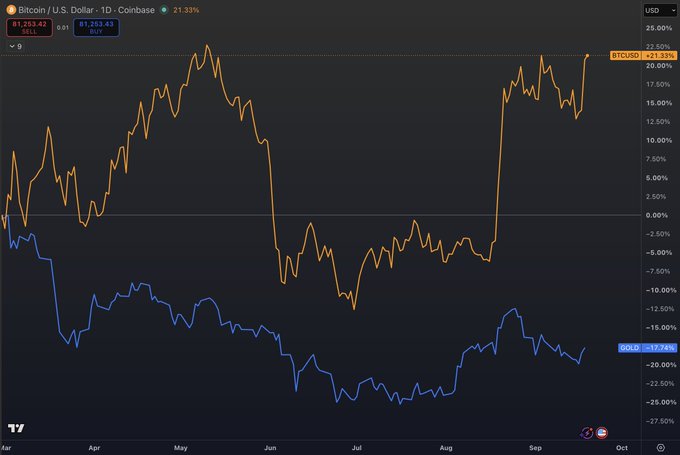Click the red SELL price button

(x=29, y=27)
